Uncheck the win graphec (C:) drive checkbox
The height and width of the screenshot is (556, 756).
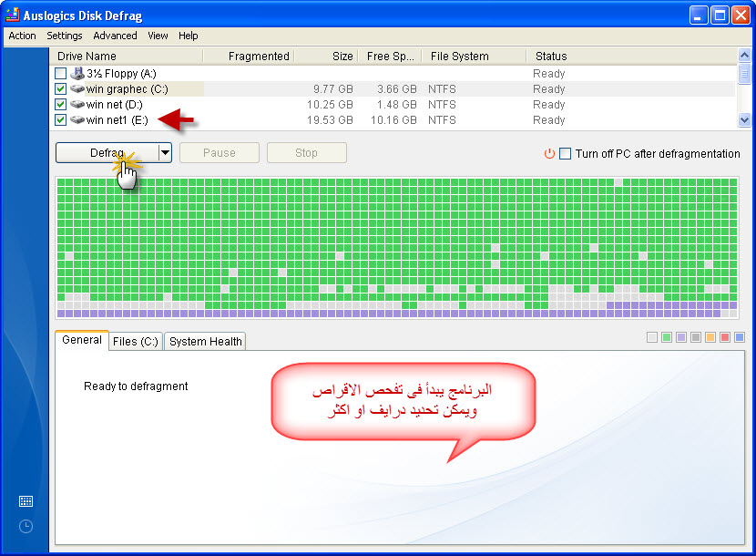60,88
